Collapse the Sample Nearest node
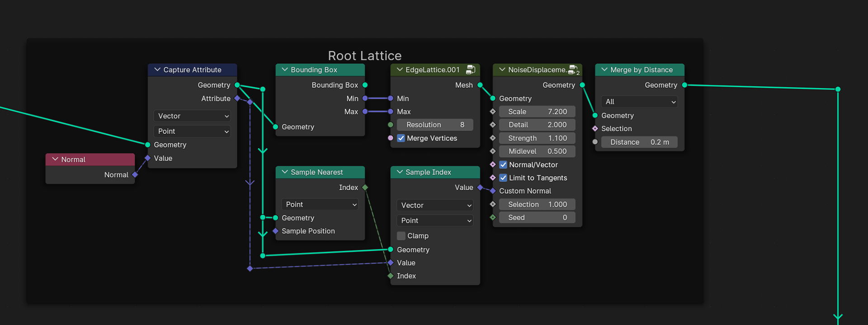 pos(285,172)
